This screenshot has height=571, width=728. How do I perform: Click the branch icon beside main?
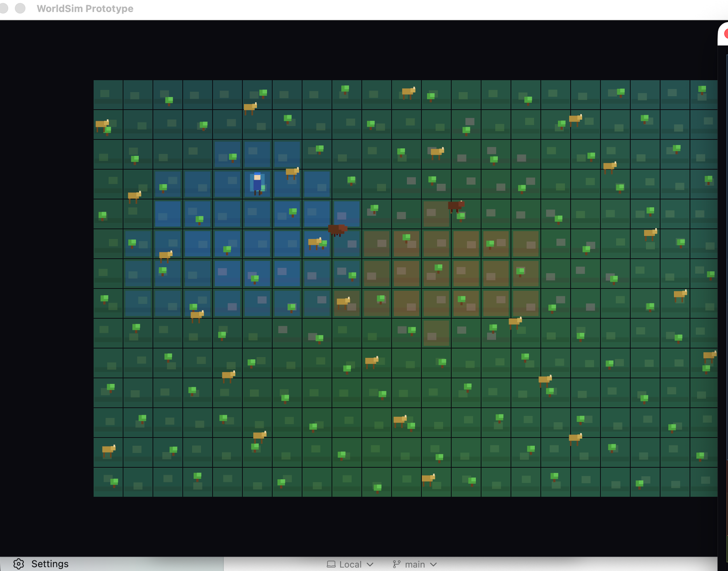395,564
